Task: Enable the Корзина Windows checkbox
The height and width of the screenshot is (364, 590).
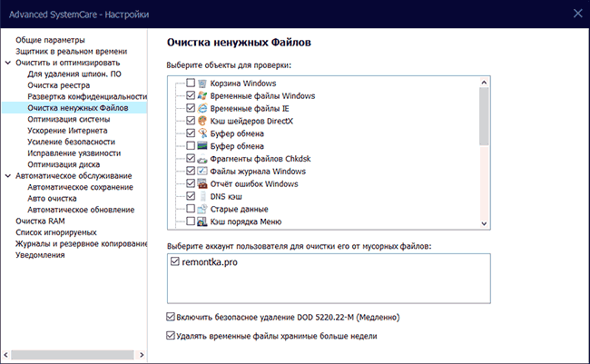Action: (191, 83)
